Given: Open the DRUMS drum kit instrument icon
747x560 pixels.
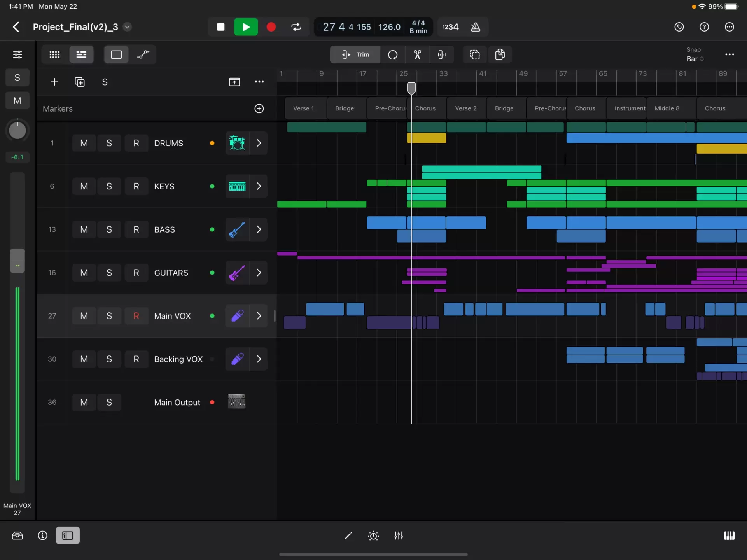Looking at the screenshot, I should (x=237, y=143).
